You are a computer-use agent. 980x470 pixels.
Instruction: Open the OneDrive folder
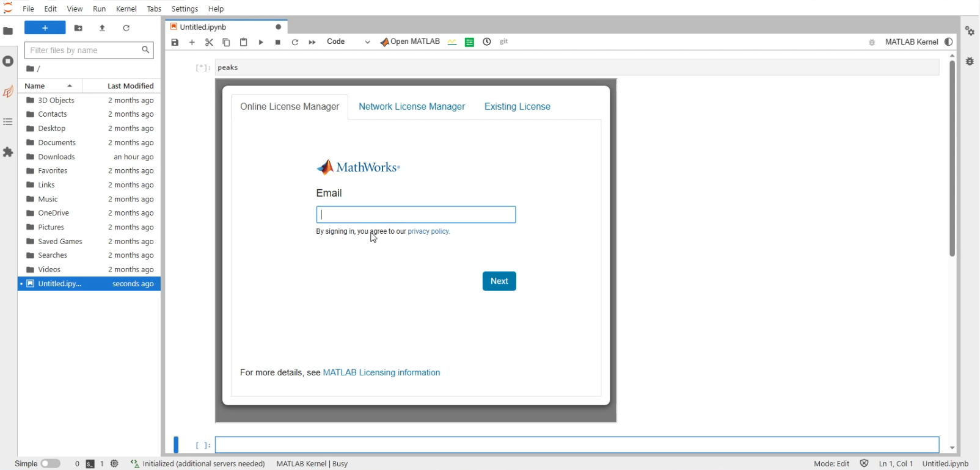pyautogui.click(x=89, y=213)
